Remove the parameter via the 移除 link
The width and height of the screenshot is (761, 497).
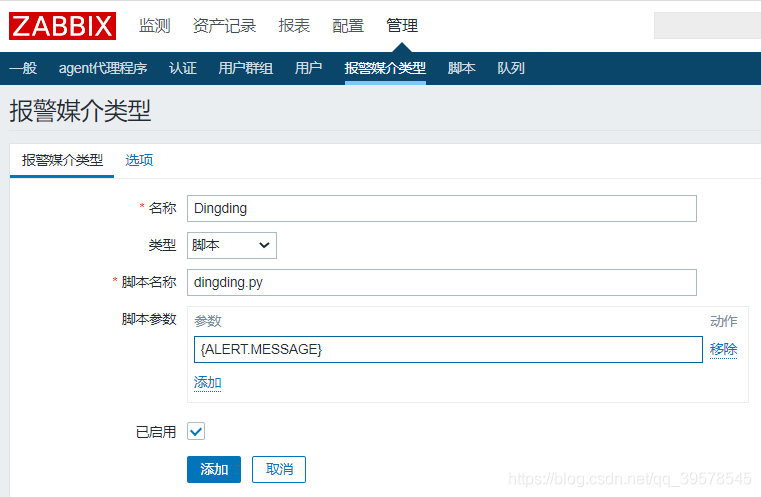[723, 349]
